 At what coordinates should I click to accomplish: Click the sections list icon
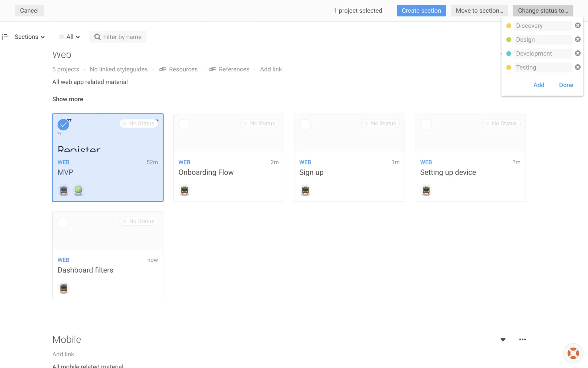point(5,37)
